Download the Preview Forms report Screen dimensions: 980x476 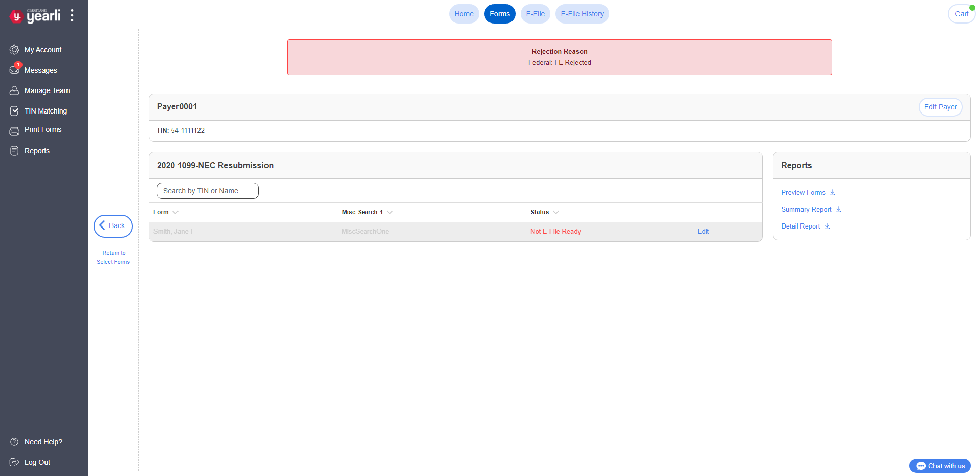832,193
